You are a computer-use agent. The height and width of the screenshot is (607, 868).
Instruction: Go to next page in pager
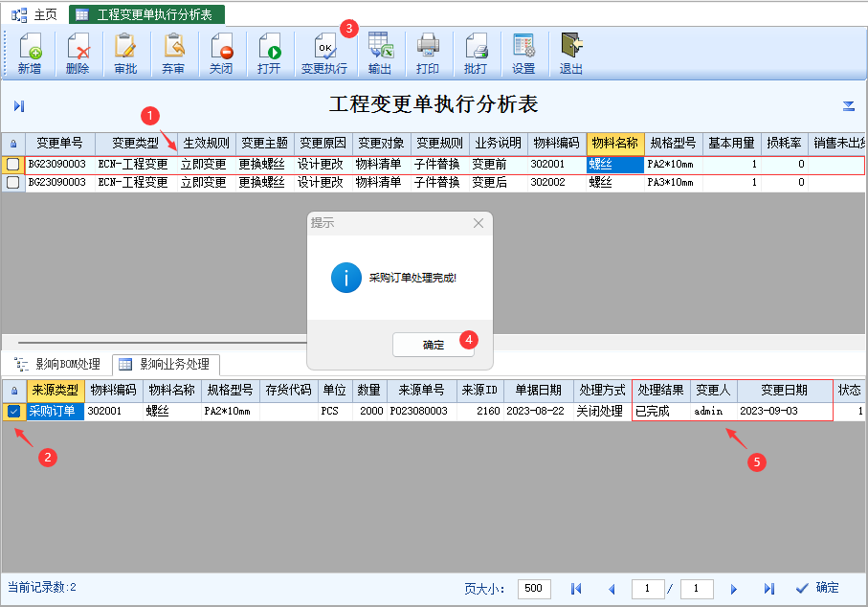tap(733, 589)
